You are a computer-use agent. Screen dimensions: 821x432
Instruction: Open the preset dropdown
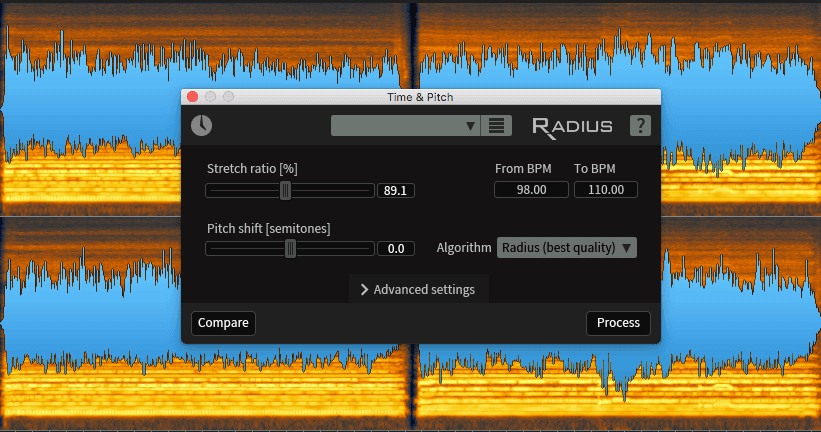pyautogui.click(x=405, y=126)
